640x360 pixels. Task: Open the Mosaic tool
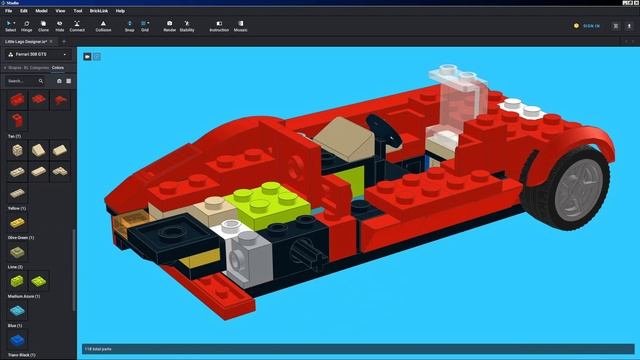coord(240,26)
